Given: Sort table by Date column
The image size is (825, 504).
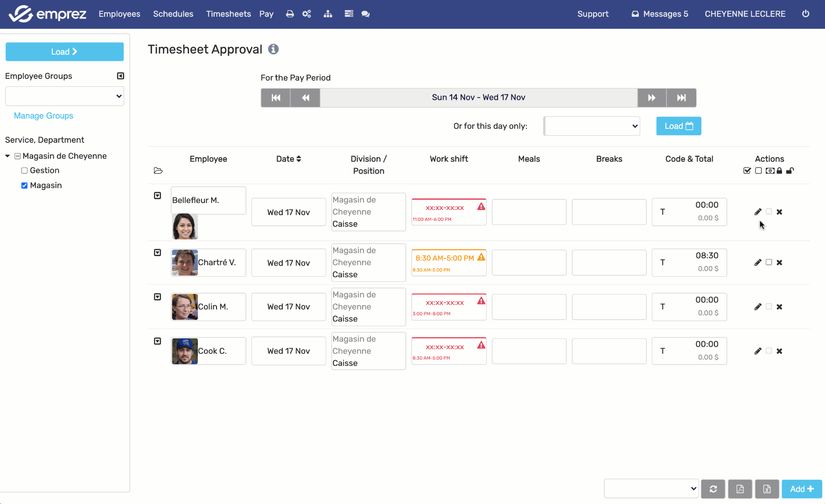Looking at the screenshot, I should coord(288,159).
